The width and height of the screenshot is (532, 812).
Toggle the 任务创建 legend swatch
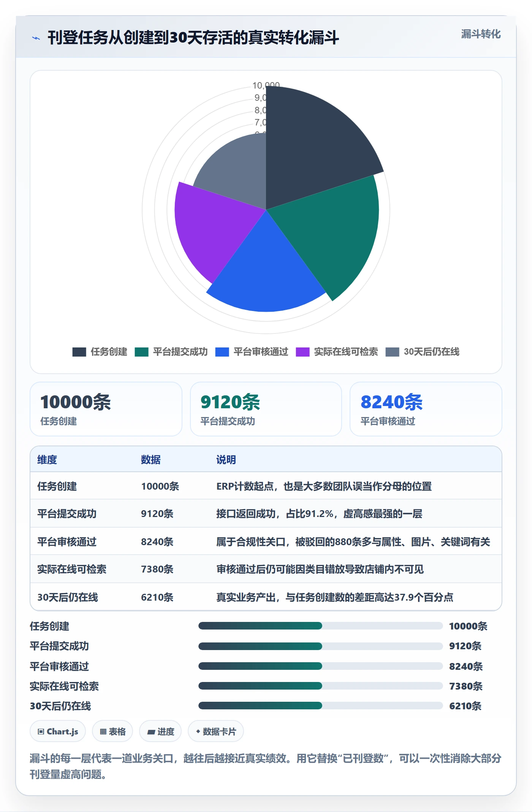79,352
